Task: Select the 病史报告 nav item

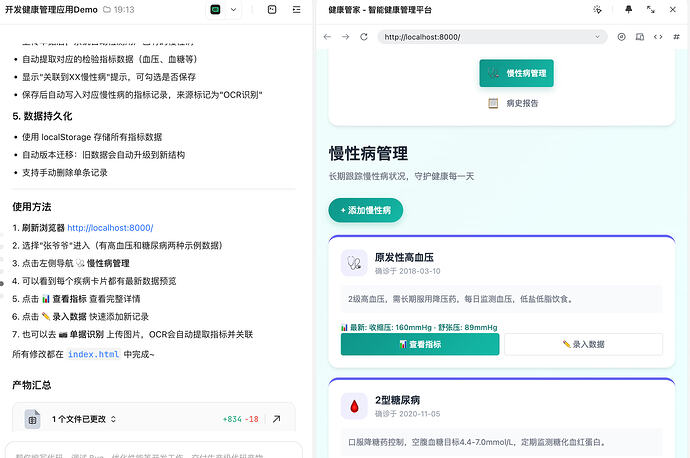Action: [x=513, y=103]
